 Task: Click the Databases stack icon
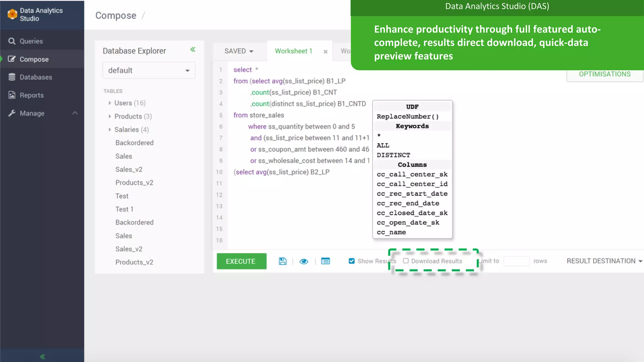tap(12, 77)
